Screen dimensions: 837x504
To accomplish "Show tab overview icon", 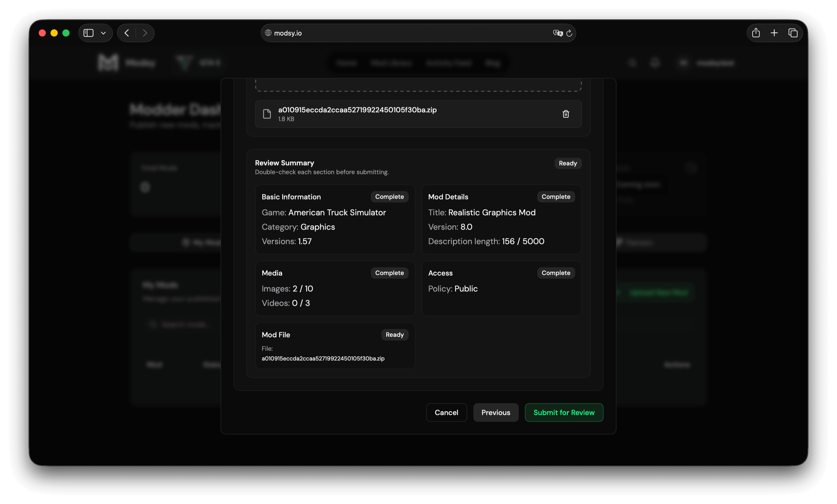I will [793, 33].
